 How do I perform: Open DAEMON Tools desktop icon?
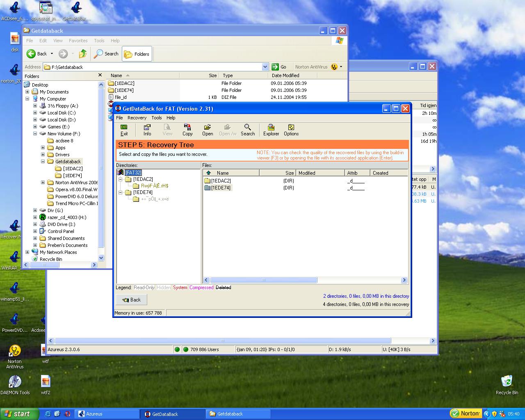(x=15, y=385)
